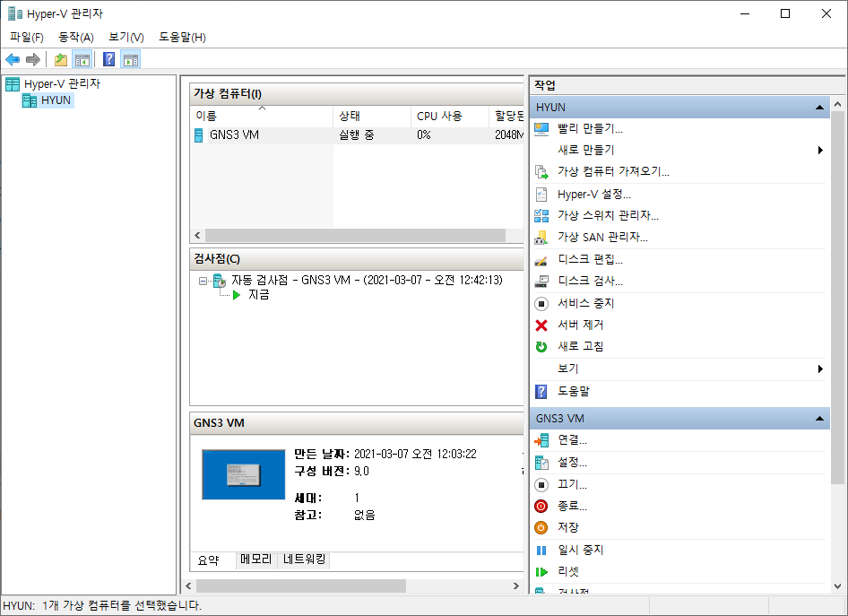Screen dimensions: 848x616
Task: Click the center pane scroll right arrow
Action: (516, 586)
